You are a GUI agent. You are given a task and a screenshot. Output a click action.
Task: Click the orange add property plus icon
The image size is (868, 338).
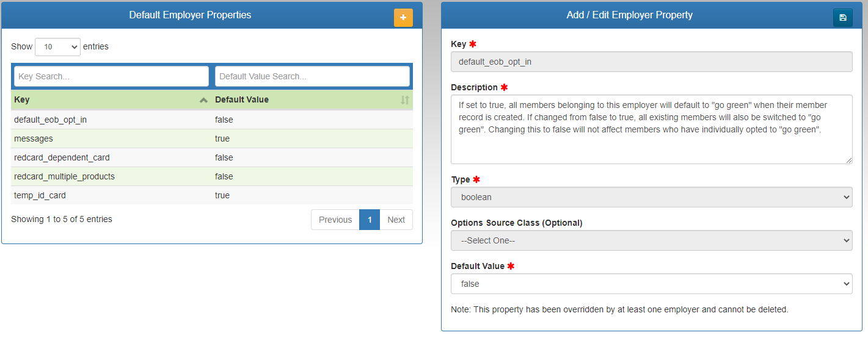tap(403, 18)
